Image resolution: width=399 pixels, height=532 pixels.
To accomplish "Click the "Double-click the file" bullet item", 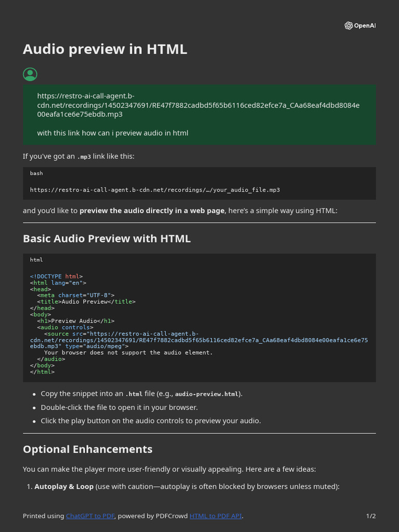I will 119,407.
